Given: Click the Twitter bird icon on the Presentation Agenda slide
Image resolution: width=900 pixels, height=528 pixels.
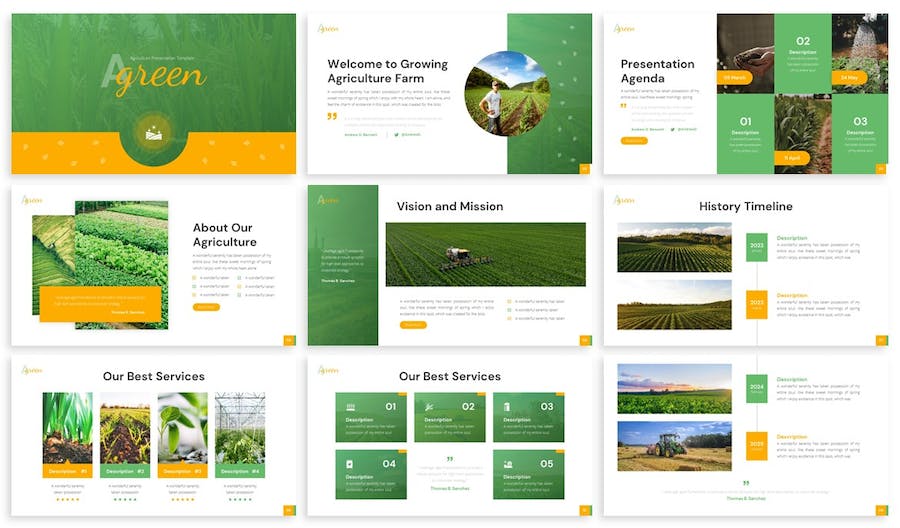Looking at the screenshot, I should point(673,129).
